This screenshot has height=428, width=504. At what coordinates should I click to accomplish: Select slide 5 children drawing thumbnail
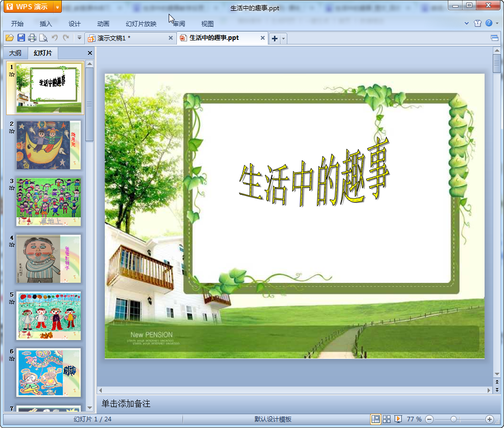click(x=49, y=316)
